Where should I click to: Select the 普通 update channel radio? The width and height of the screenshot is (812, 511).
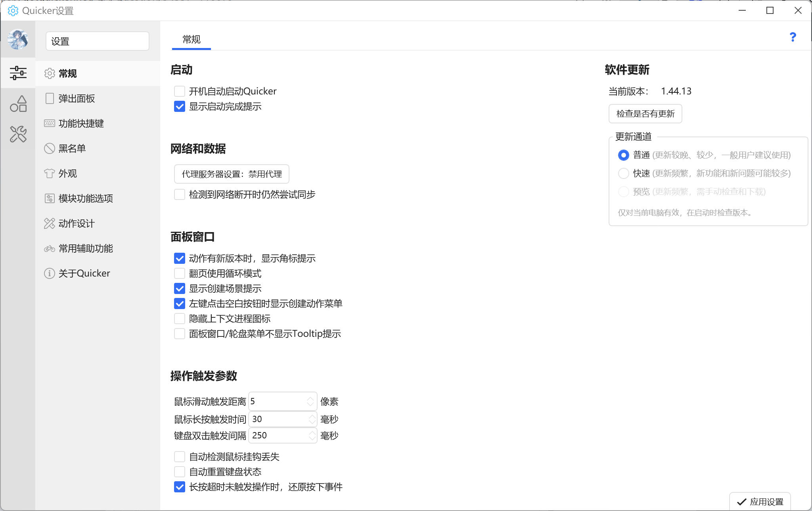[623, 155]
